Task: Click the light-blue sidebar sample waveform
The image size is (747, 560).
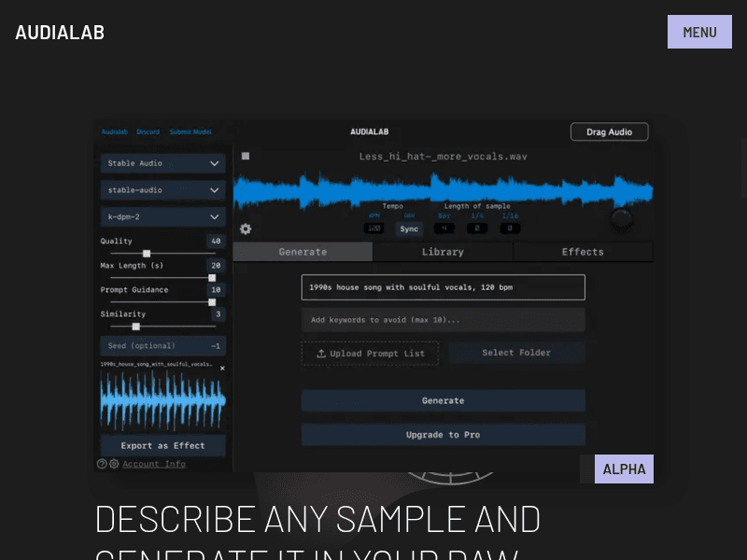Action: click(162, 401)
